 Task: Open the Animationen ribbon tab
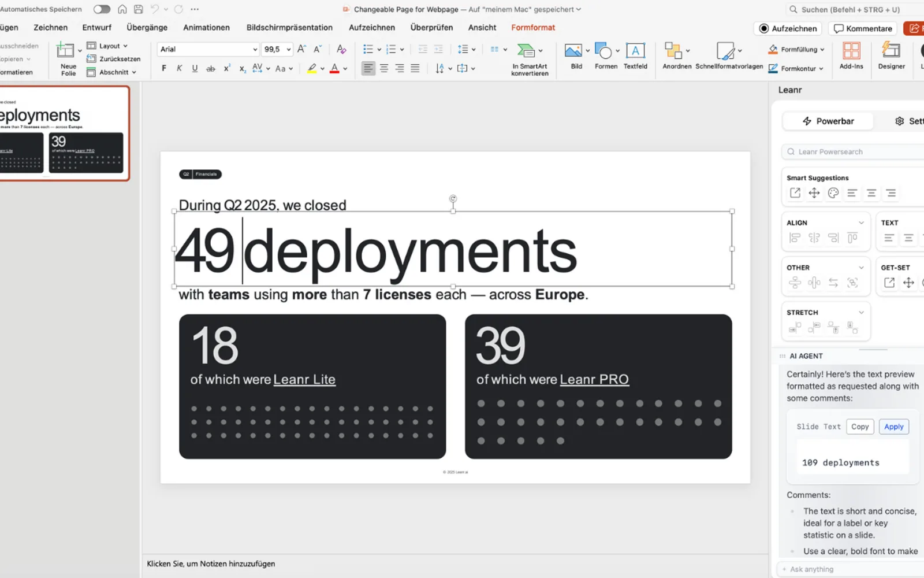206,27
